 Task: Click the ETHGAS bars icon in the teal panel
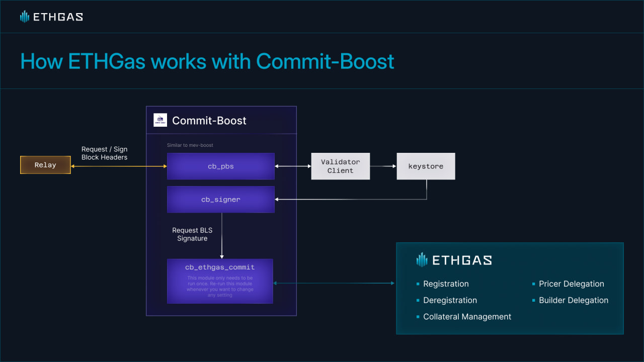click(422, 259)
